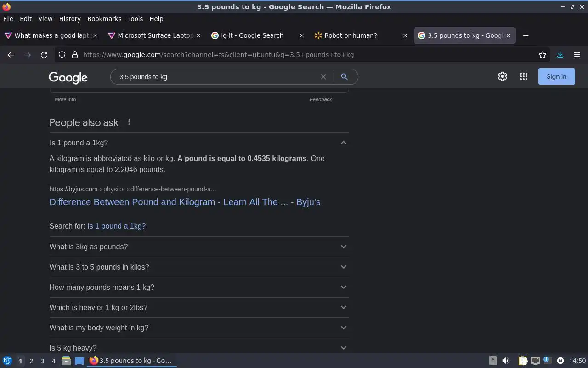Switch to workspace 4 in taskbar

[x=53, y=361]
